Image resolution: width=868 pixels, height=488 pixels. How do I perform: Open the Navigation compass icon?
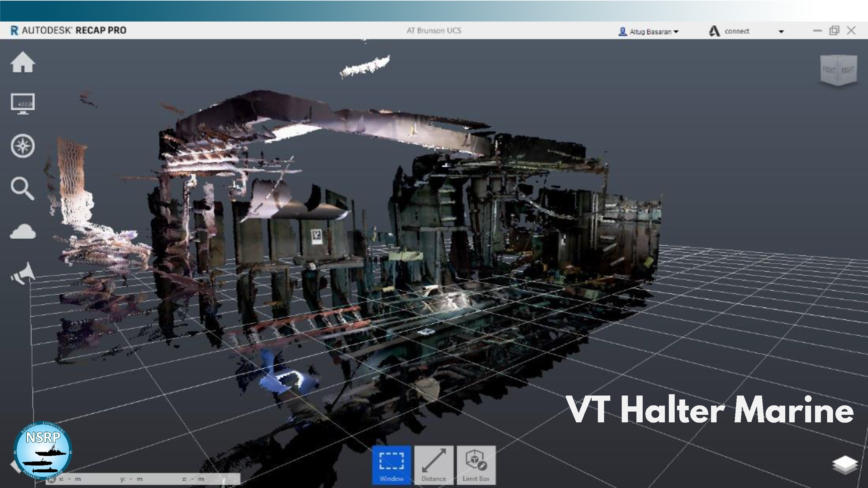click(23, 146)
